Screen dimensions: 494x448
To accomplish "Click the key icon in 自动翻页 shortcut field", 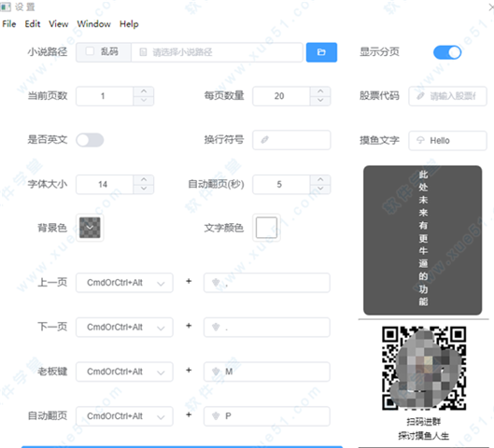I will click(x=216, y=416).
